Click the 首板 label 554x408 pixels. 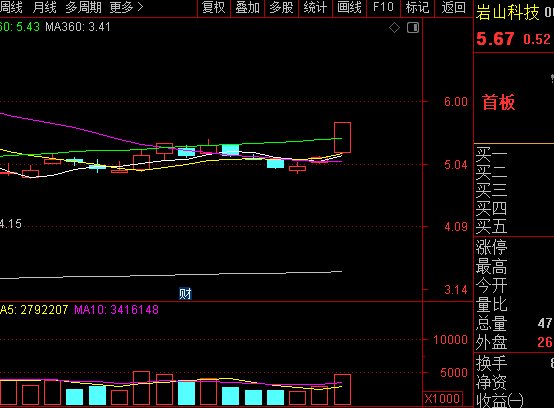click(499, 102)
